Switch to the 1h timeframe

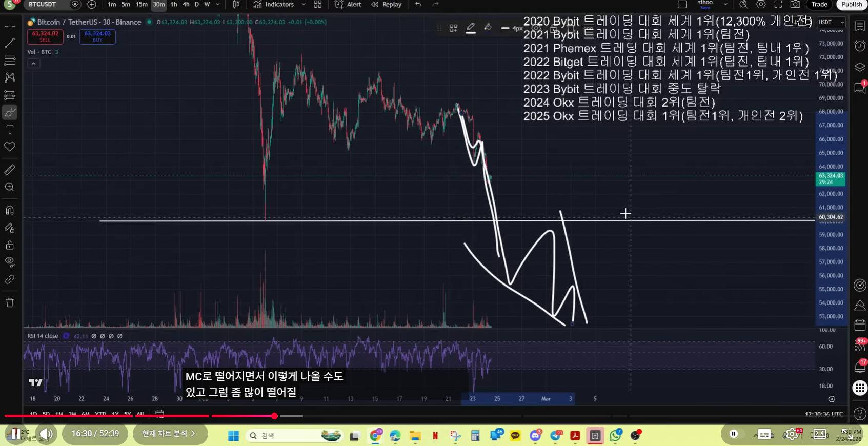[x=174, y=5]
